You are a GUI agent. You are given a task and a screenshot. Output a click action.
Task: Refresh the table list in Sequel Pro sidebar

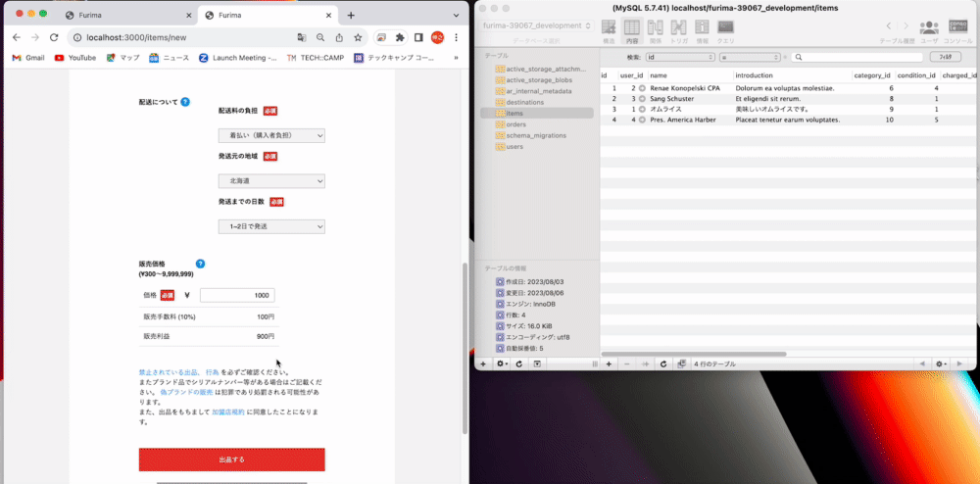pos(518,364)
